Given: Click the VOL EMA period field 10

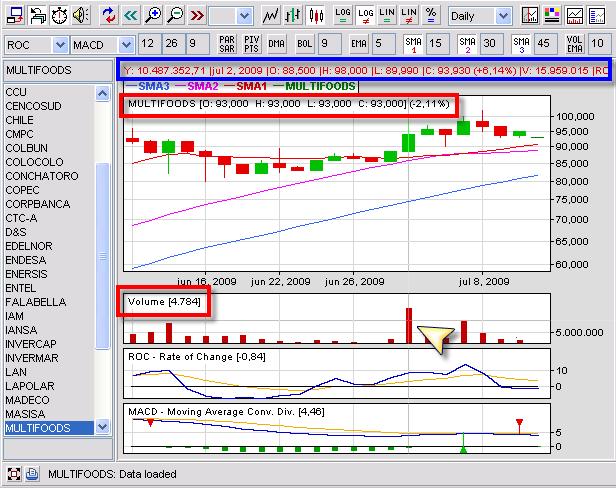Looking at the screenshot, I should (600, 44).
